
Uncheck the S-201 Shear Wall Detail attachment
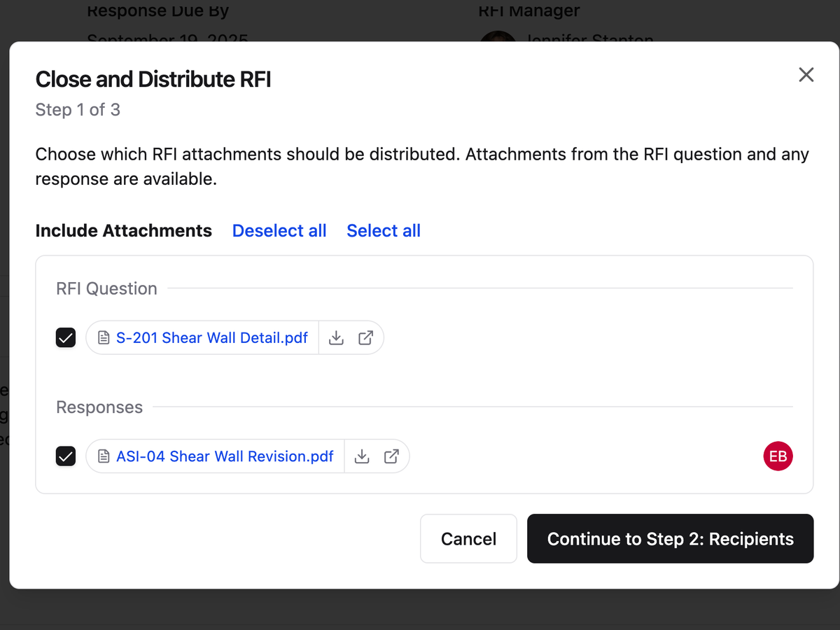(x=66, y=338)
